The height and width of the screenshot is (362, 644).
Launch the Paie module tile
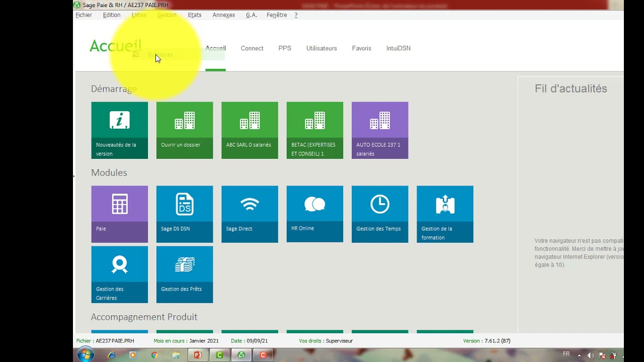point(120,214)
